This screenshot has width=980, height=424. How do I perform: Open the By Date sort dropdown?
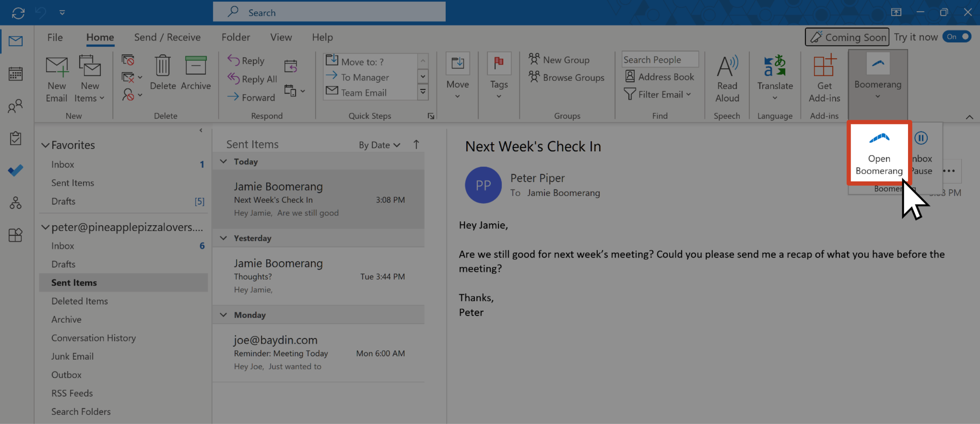point(380,145)
